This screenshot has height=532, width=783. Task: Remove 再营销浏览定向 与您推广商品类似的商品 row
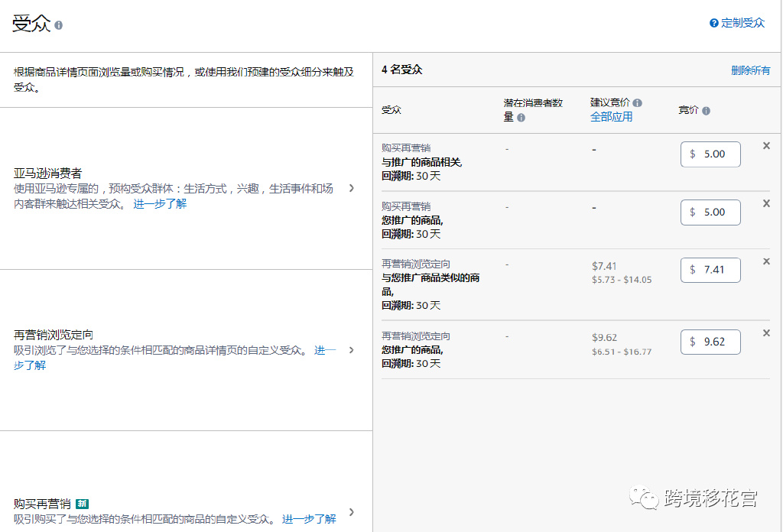[766, 261]
